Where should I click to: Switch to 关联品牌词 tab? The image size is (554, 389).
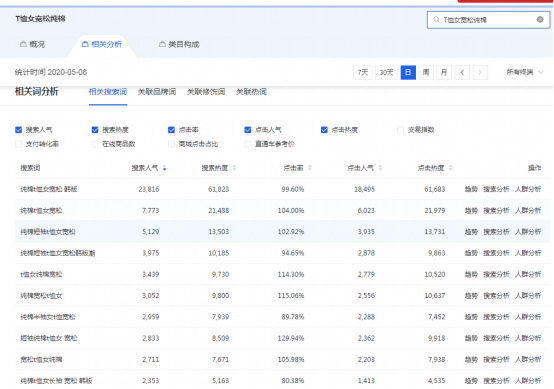pyautogui.click(x=157, y=92)
